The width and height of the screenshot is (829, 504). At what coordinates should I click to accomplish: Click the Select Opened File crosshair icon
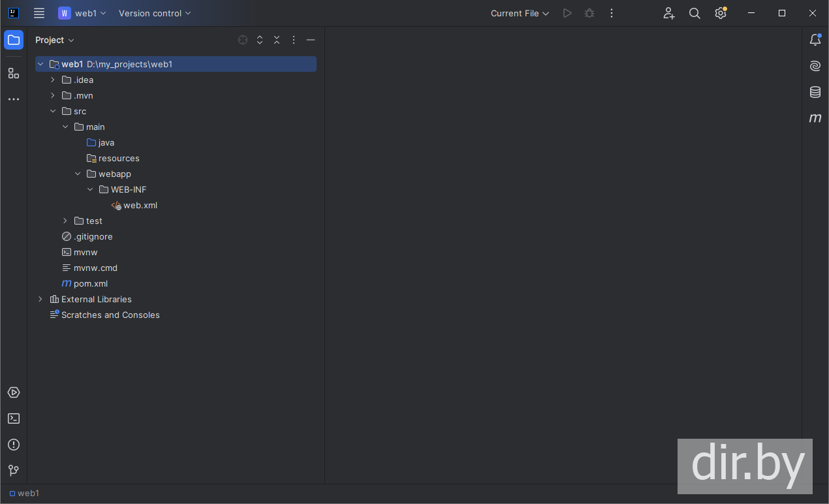point(243,40)
